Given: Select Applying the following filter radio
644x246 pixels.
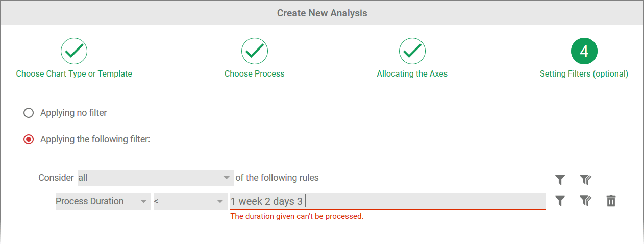Looking at the screenshot, I should 29,139.
